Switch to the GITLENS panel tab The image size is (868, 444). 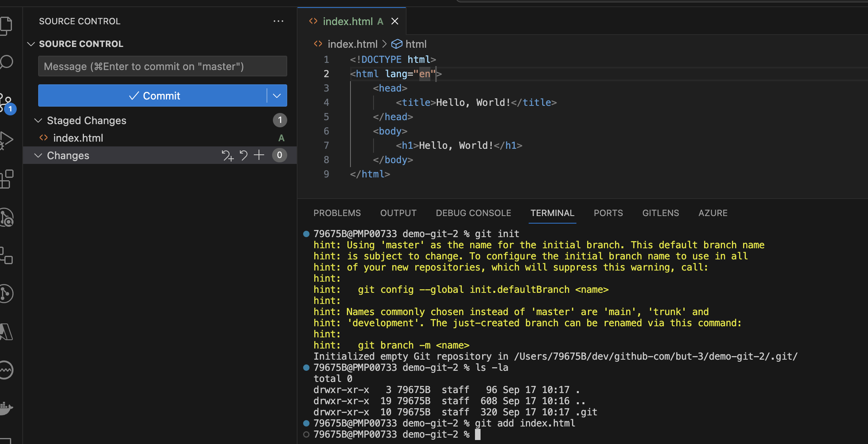coord(660,213)
